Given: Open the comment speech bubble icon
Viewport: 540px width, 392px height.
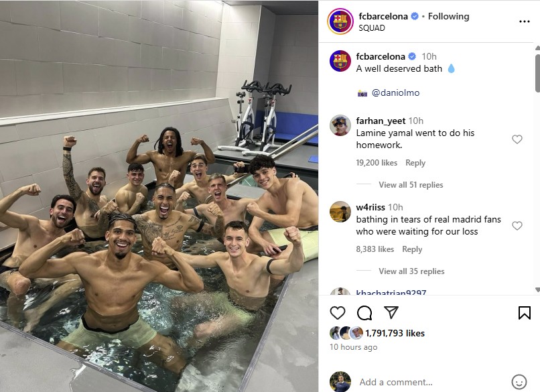Looking at the screenshot, I should pyautogui.click(x=364, y=313).
